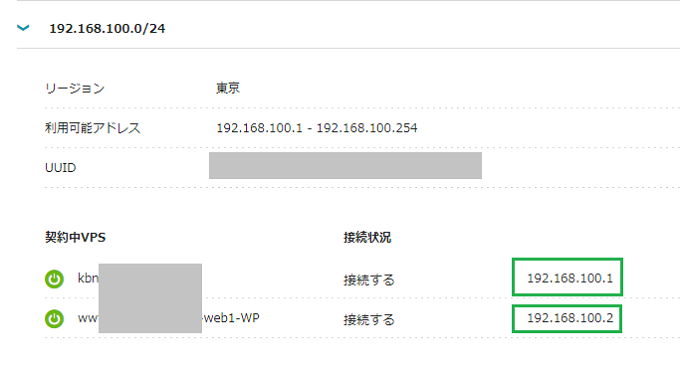Click the 利用可能アドレス label
The width and height of the screenshot is (680, 373).
coord(92,128)
